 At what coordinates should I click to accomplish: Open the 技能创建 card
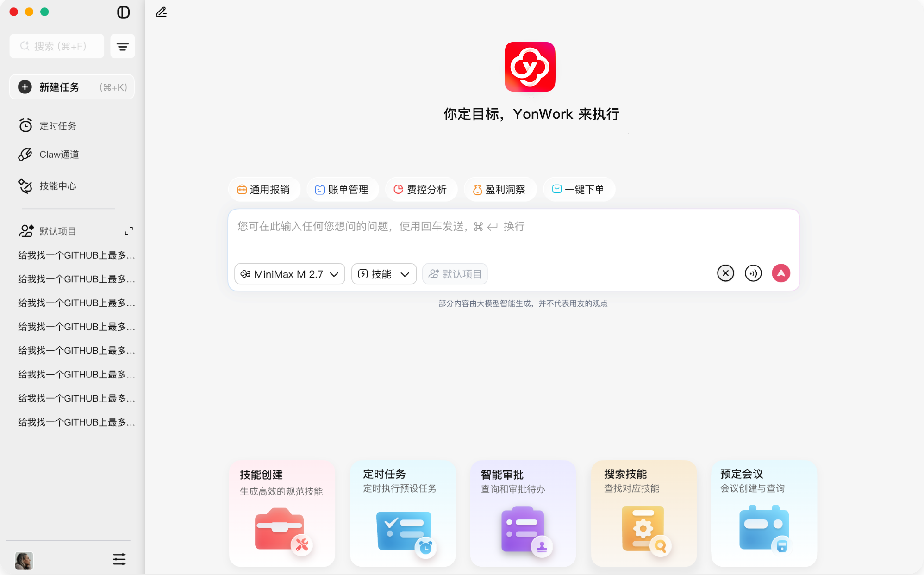pyautogui.click(x=282, y=513)
